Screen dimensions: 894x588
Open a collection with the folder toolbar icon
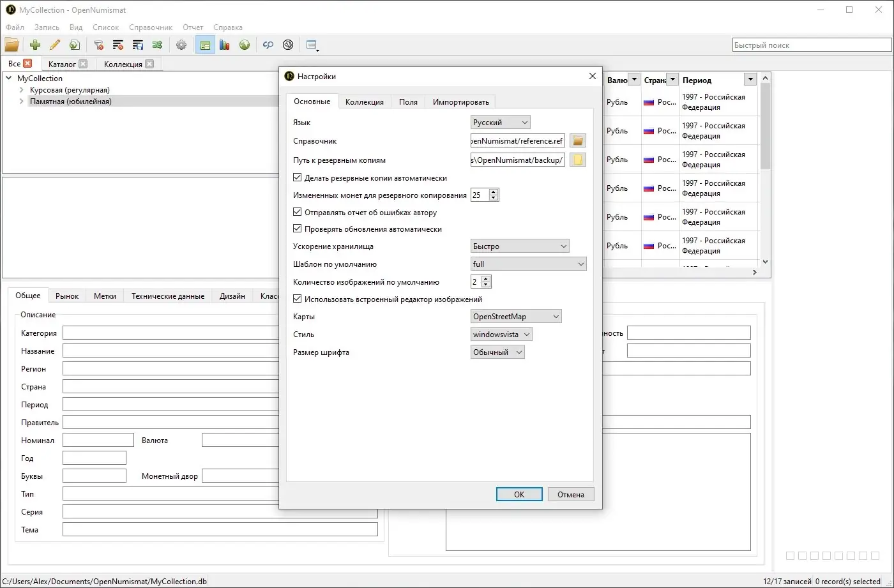coord(11,45)
